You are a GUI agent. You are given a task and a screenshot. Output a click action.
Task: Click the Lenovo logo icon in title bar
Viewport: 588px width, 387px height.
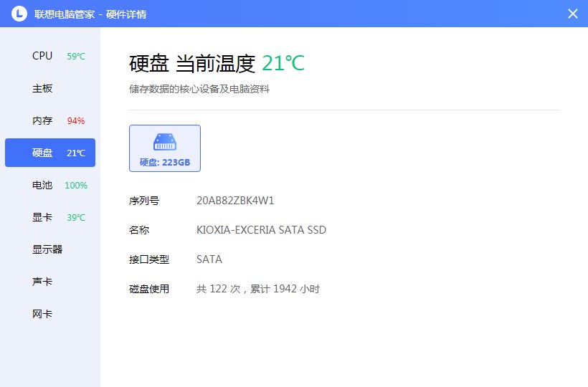pyautogui.click(x=19, y=14)
